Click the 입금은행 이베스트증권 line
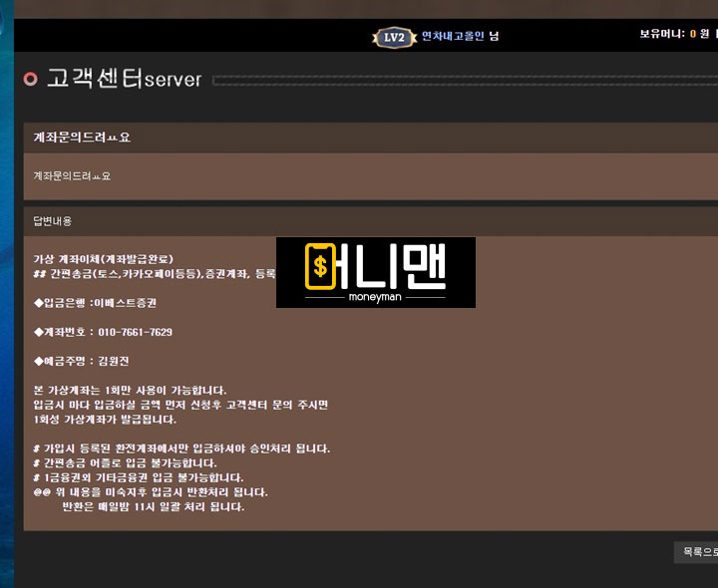 pyautogui.click(x=96, y=302)
